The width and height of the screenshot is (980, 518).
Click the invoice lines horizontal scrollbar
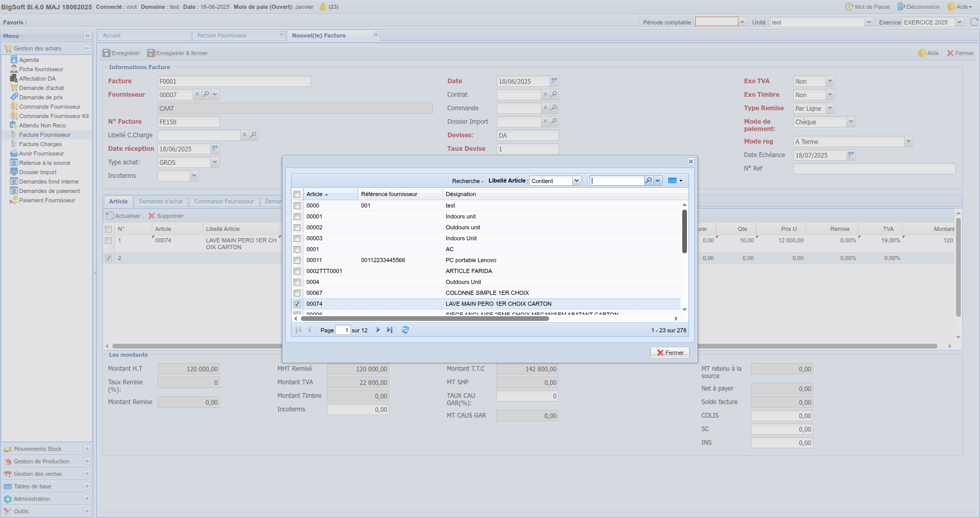[x=524, y=346]
